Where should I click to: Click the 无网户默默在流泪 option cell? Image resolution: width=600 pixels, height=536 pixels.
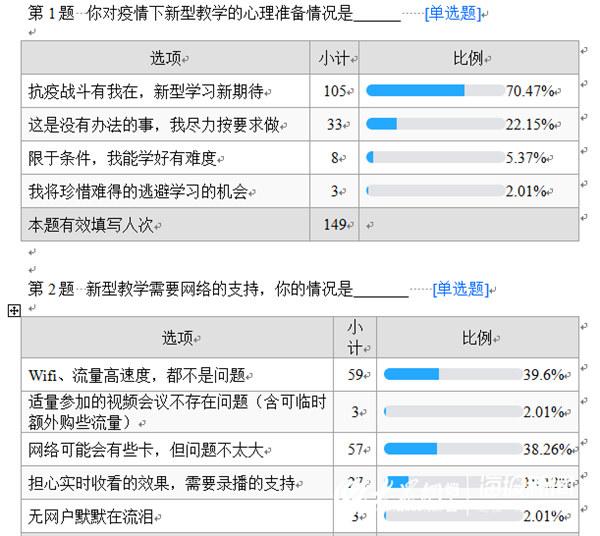click(178, 516)
